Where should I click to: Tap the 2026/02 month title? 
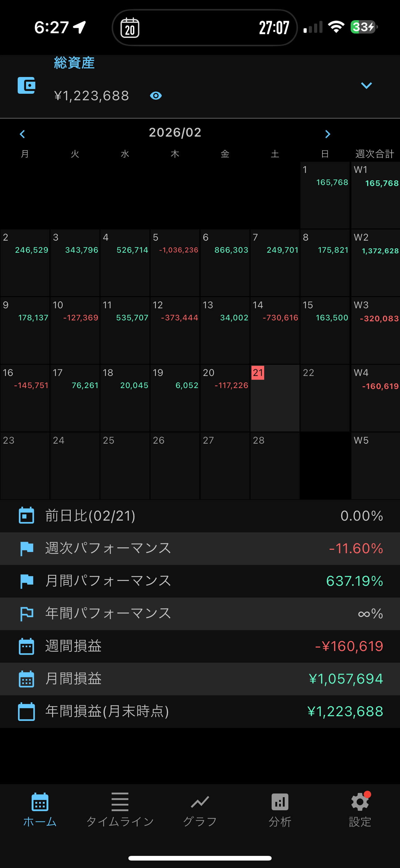click(175, 133)
